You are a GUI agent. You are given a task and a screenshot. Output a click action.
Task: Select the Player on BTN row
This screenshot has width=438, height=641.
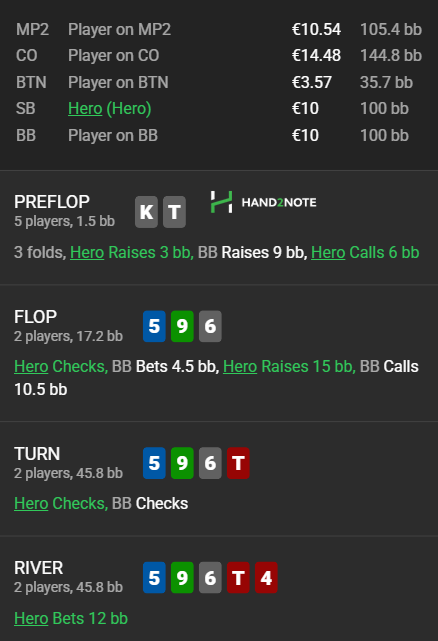(x=219, y=82)
